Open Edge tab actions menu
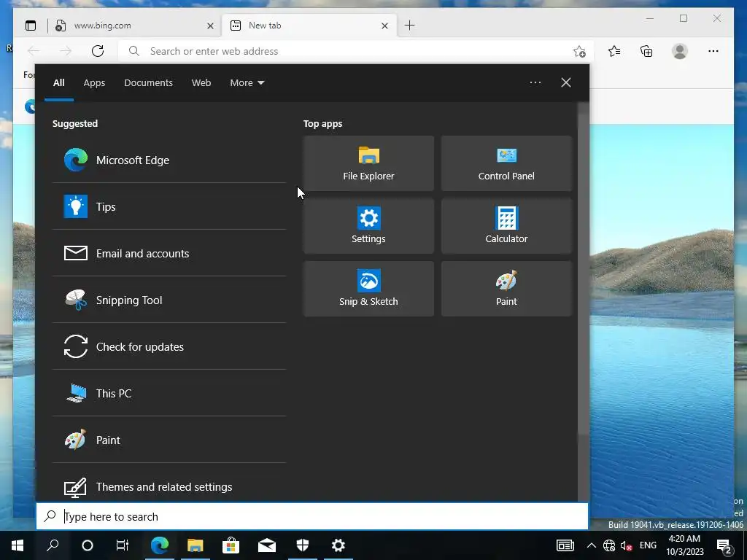The width and height of the screenshot is (747, 560). pos(31,26)
